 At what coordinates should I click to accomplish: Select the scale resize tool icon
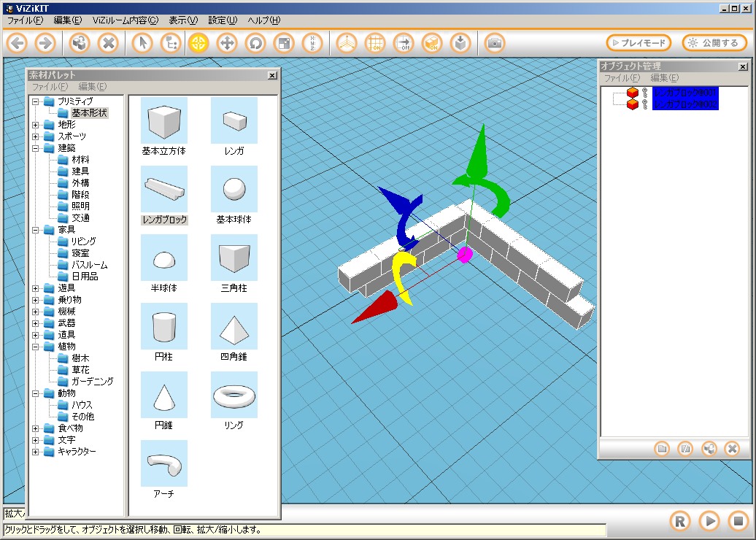point(284,43)
